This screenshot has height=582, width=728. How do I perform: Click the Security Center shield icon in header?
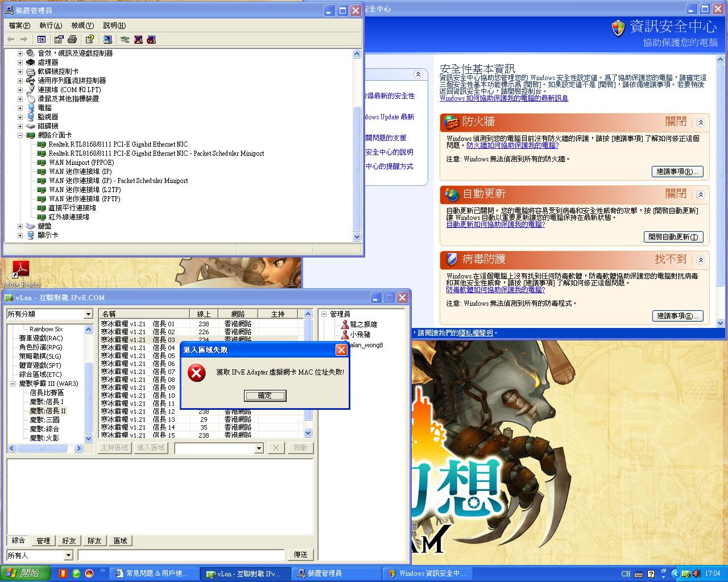pyautogui.click(x=618, y=28)
